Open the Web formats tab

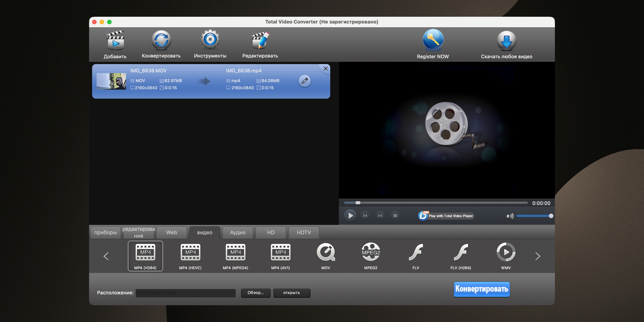pos(172,232)
